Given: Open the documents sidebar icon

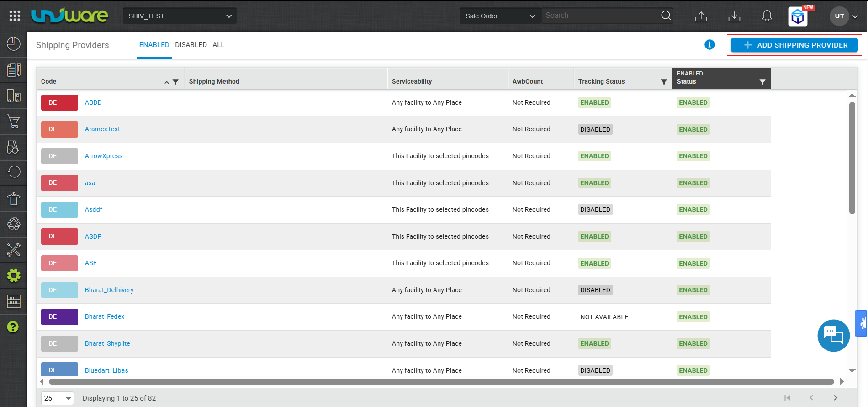Looking at the screenshot, I should coord(14,70).
